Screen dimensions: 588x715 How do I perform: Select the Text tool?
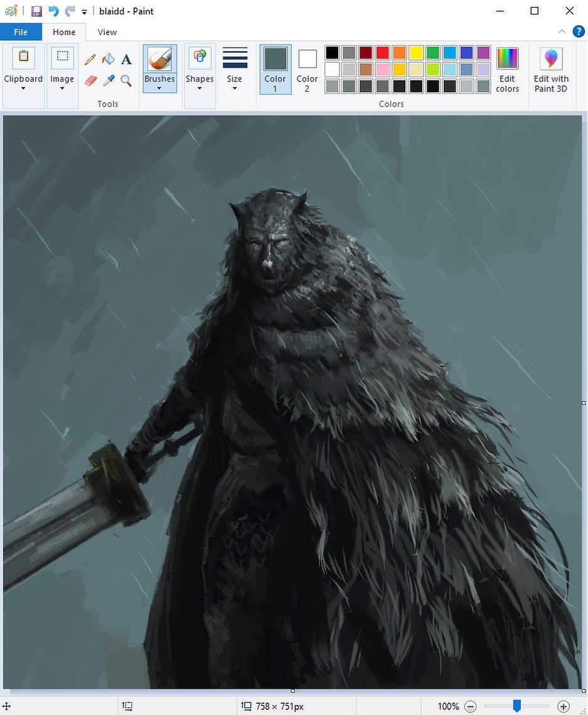click(x=126, y=60)
